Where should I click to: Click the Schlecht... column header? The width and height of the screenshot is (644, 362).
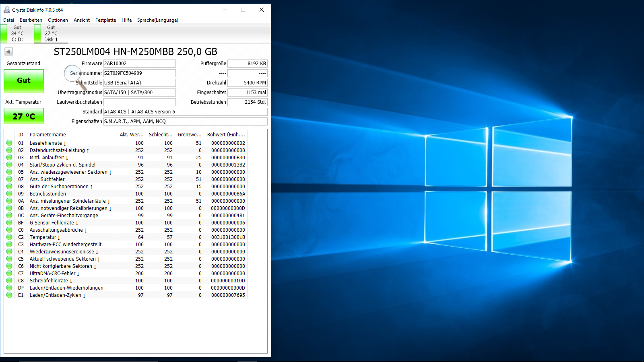tap(161, 135)
